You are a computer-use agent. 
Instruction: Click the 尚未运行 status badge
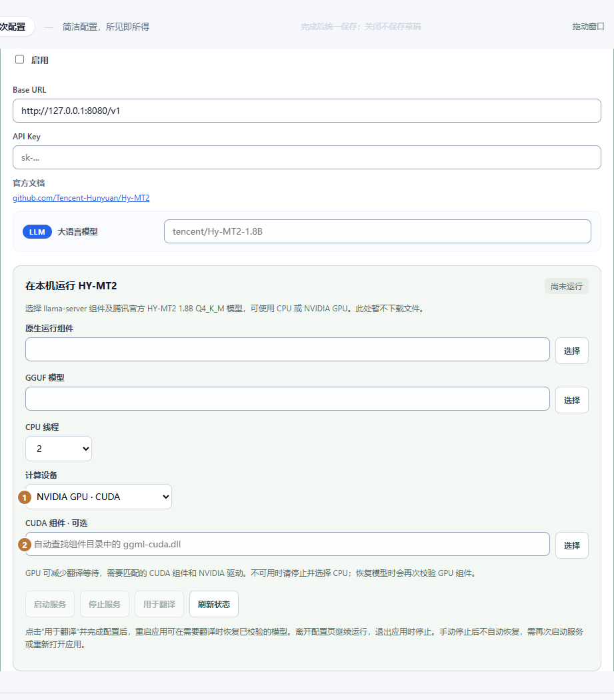(566, 286)
